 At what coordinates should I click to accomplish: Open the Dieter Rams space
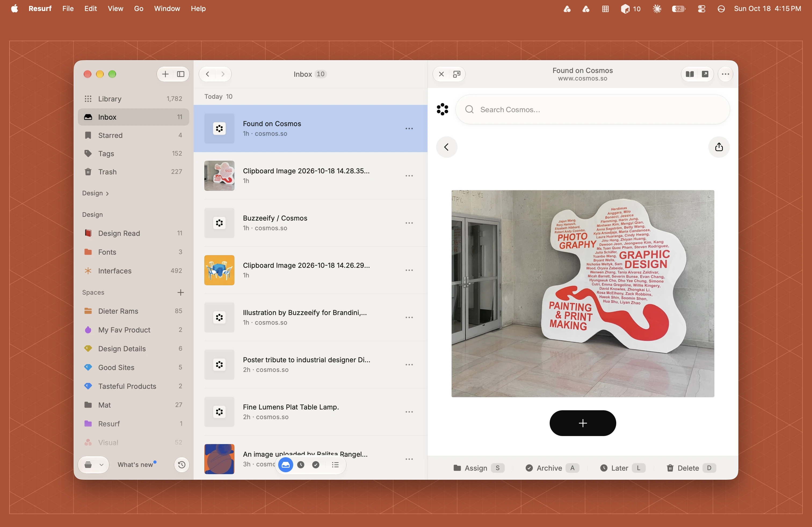(x=133, y=311)
